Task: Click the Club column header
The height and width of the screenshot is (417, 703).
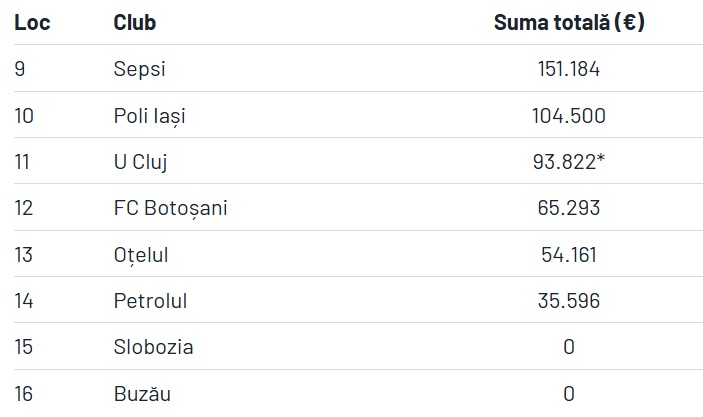Action: pyautogui.click(x=135, y=22)
